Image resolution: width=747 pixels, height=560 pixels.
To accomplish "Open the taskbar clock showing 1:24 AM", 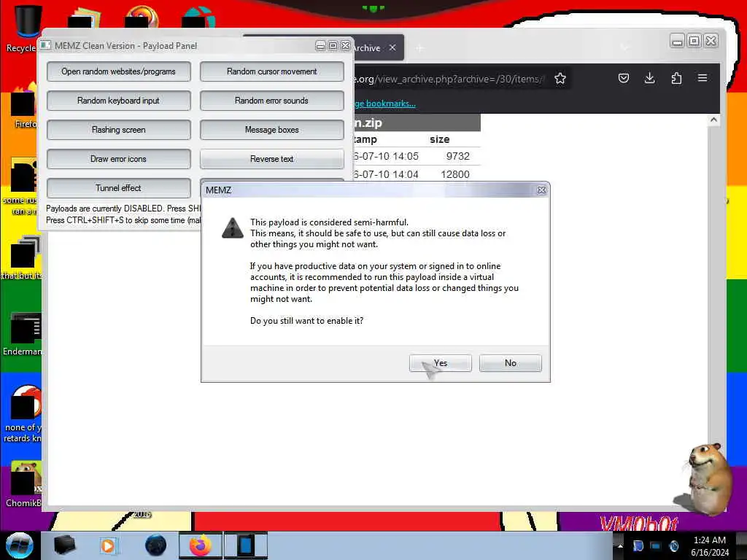I will [x=710, y=546].
